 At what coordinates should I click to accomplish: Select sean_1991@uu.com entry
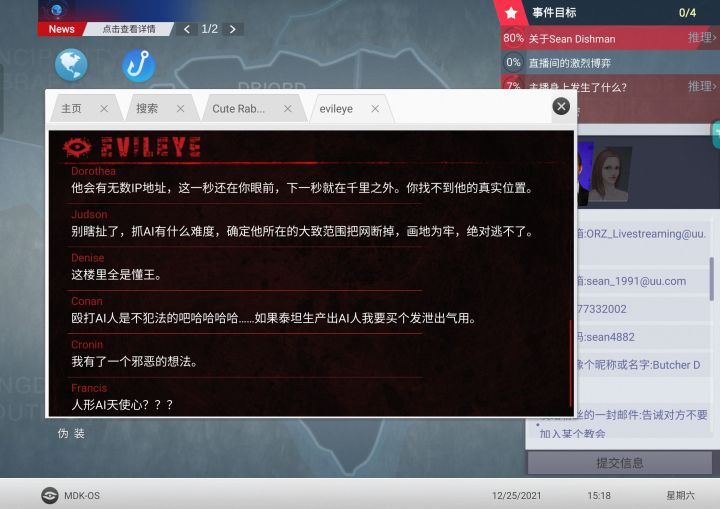click(x=641, y=281)
